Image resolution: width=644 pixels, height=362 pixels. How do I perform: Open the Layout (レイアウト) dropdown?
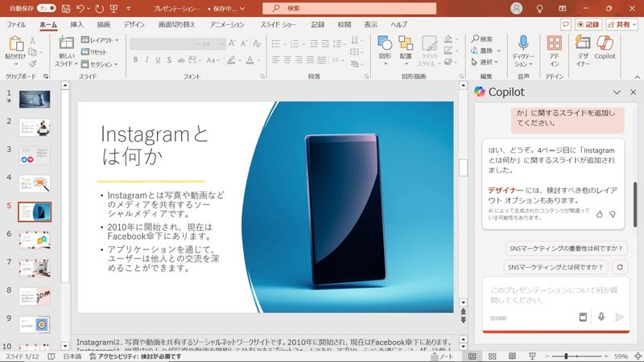coord(102,39)
